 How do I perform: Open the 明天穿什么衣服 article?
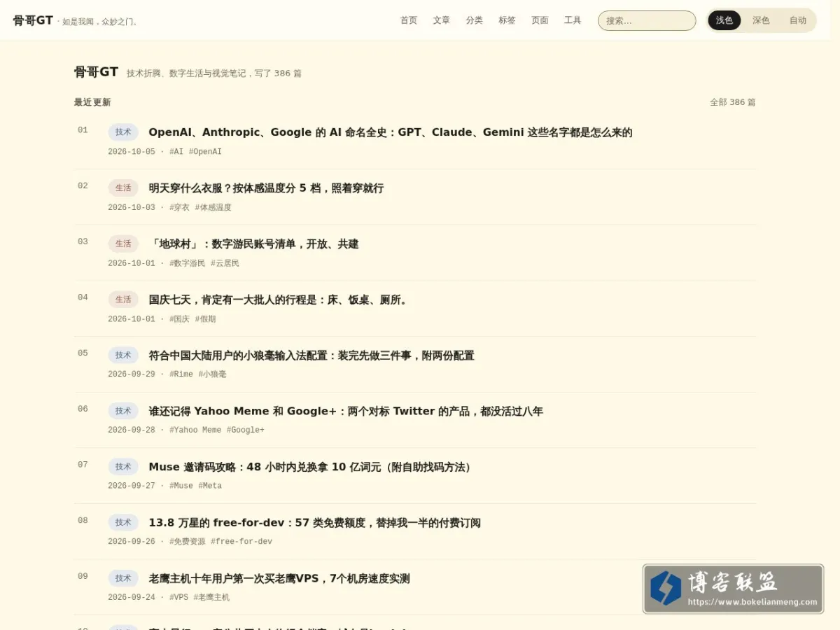[x=266, y=188]
